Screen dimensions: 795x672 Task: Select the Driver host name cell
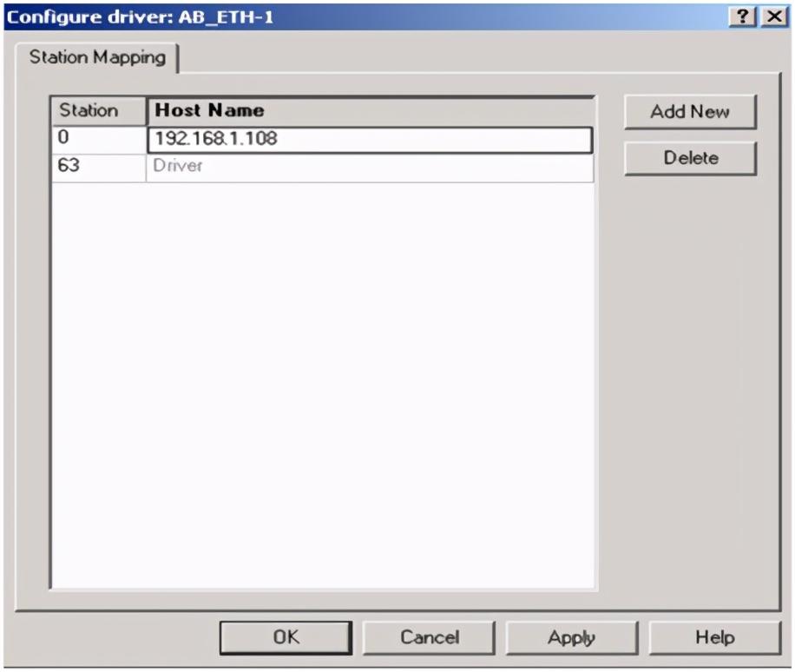coord(370,167)
